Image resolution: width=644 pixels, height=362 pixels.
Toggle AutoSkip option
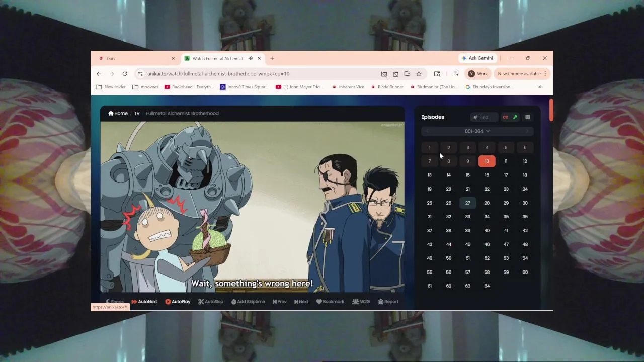point(210,302)
